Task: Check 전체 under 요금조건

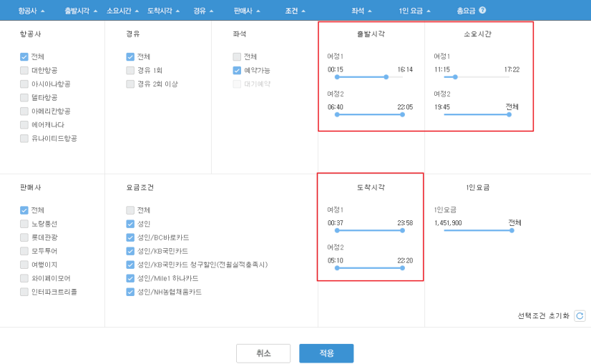Action: click(x=130, y=210)
